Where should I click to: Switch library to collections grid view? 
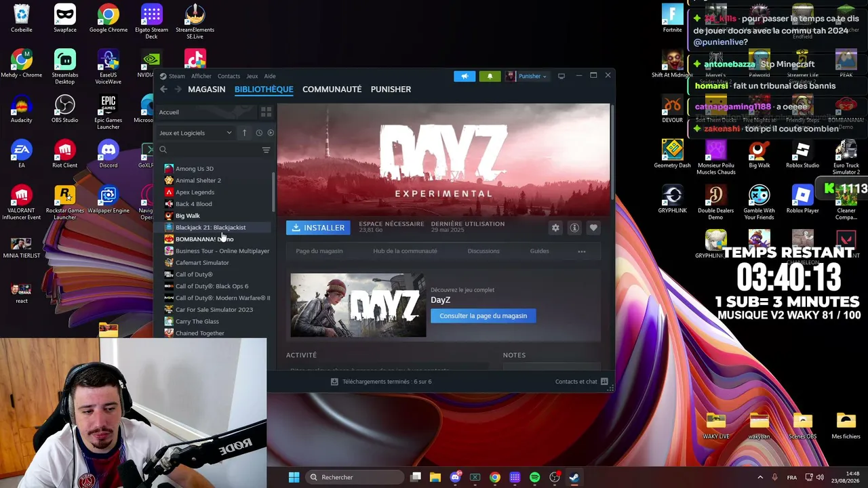coord(266,112)
